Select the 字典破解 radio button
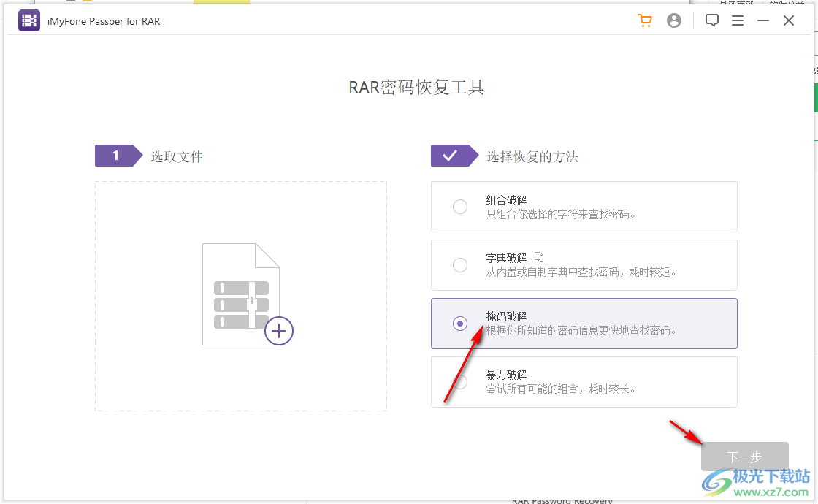Viewport: 818px width, 504px height. [x=459, y=265]
